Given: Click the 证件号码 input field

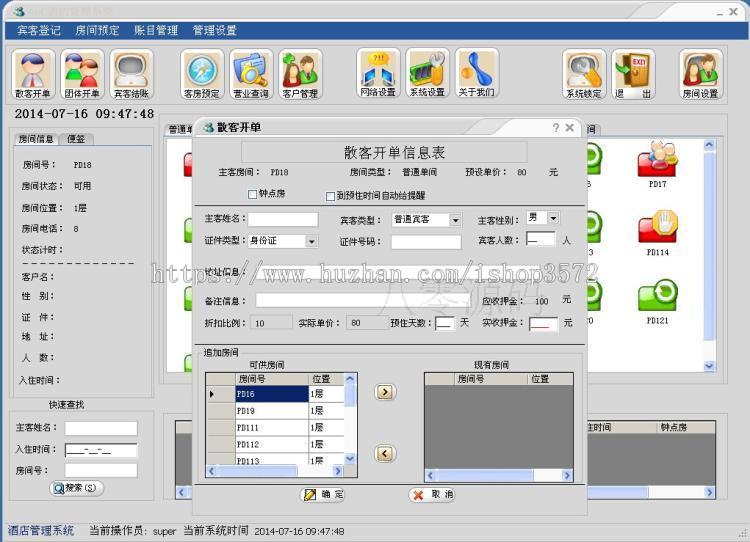Looking at the screenshot, I should click(426, 242).
